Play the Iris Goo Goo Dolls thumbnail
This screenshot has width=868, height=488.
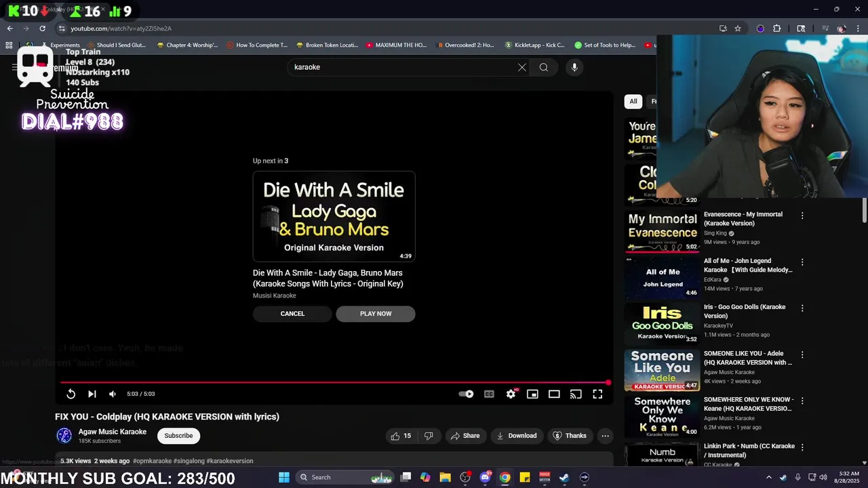pos(662,323)
